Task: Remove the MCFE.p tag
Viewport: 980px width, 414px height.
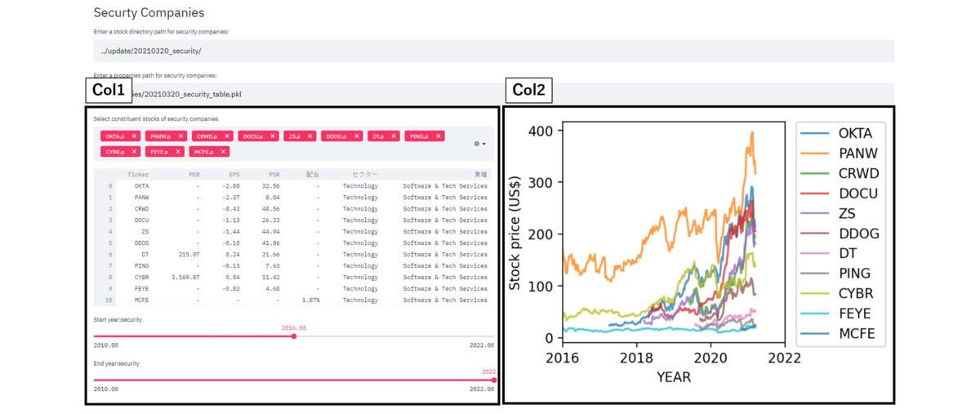Action: tap(223, 152)
